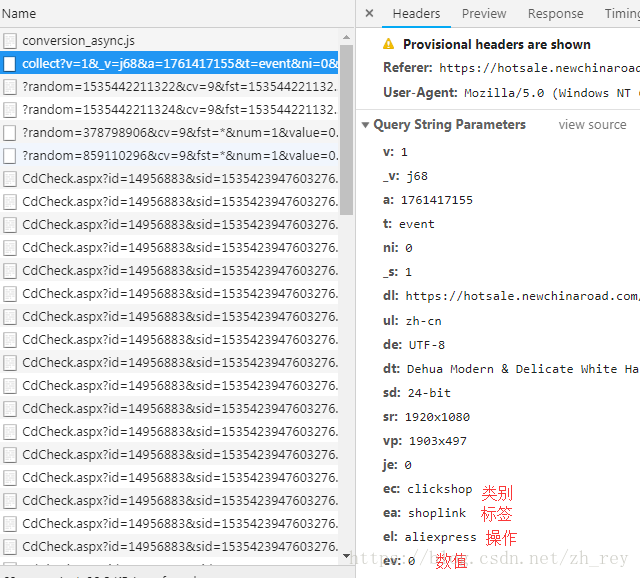This screenshot has height=578, width=640.
Task: Click the 'sd: 24-bit' parameter
Action: [x=417, y=393]
